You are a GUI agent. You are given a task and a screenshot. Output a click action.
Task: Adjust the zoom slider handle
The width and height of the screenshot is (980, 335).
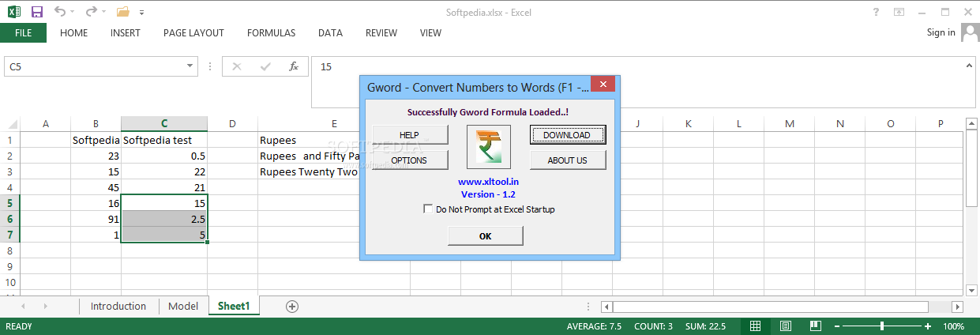coord(881,326)
